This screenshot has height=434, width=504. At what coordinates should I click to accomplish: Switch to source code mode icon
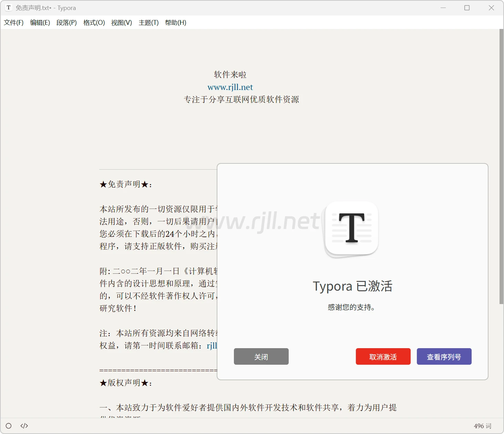24,426
